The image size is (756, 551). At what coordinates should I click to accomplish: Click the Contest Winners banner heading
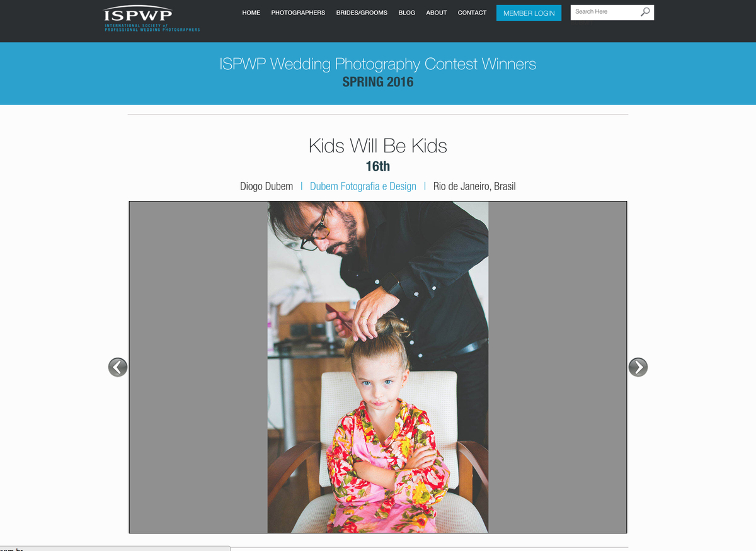coord(378,64)
